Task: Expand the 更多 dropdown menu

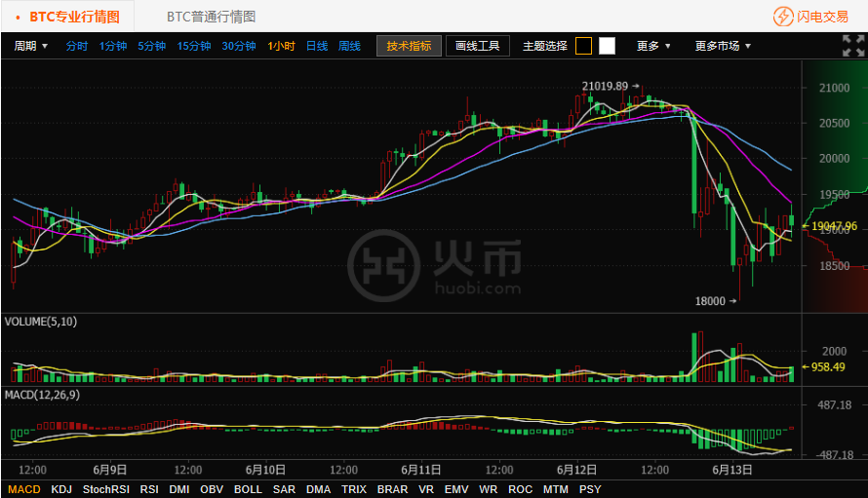Action: tap(653, 46)
